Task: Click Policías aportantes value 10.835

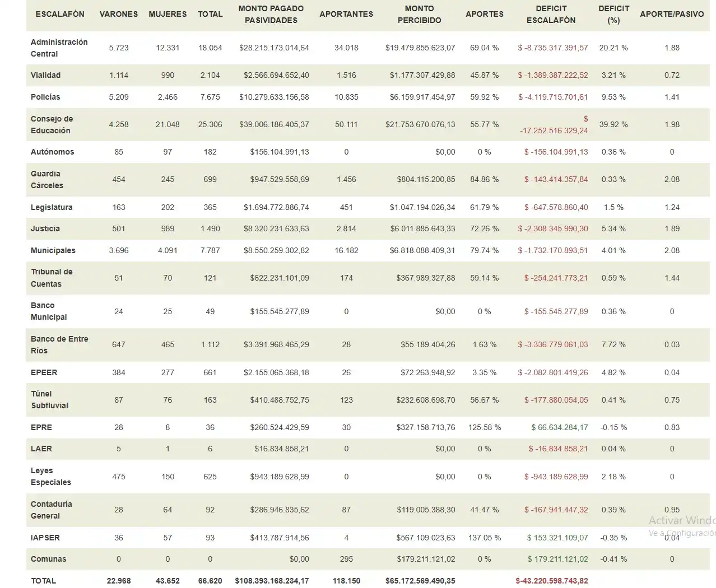Action: click(x=346, y=97)
